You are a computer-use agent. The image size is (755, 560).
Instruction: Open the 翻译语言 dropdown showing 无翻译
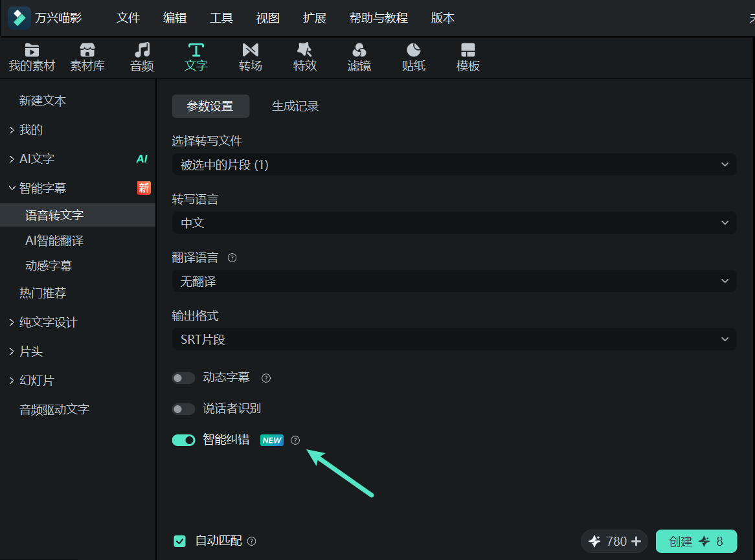tap(454, 281)
